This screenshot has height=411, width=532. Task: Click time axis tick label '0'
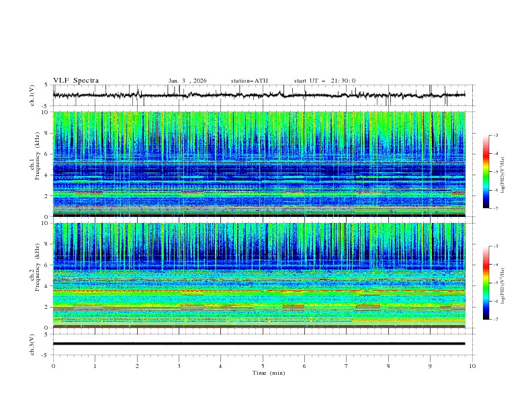point(53,366)
